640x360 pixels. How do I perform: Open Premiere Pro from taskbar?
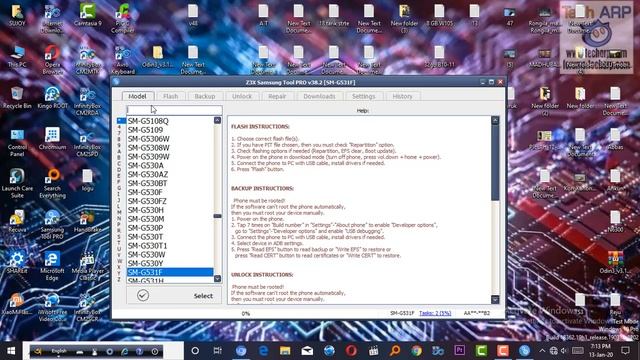(460, 351)
